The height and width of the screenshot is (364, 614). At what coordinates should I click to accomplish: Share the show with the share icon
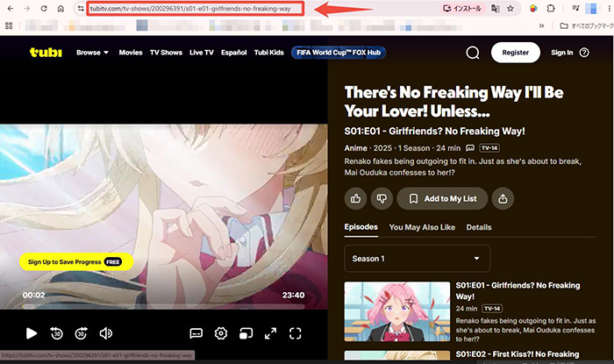pyautogui.click(x=503, y=198)
